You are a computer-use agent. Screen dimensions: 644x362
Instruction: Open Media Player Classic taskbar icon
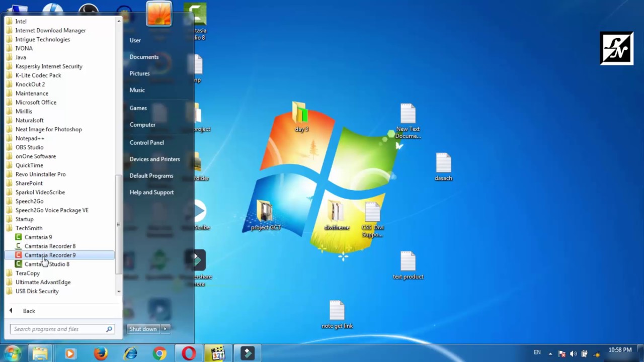(x=218, y=353)
